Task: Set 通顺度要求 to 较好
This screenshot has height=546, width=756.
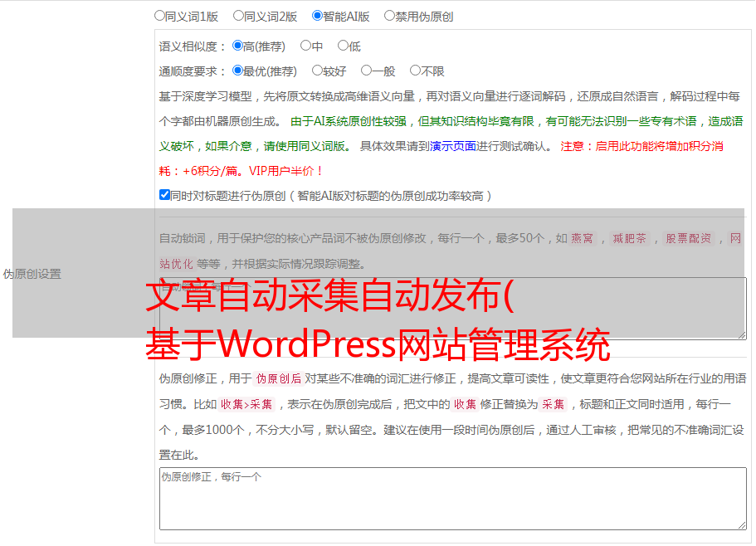Action: (317, 71)
